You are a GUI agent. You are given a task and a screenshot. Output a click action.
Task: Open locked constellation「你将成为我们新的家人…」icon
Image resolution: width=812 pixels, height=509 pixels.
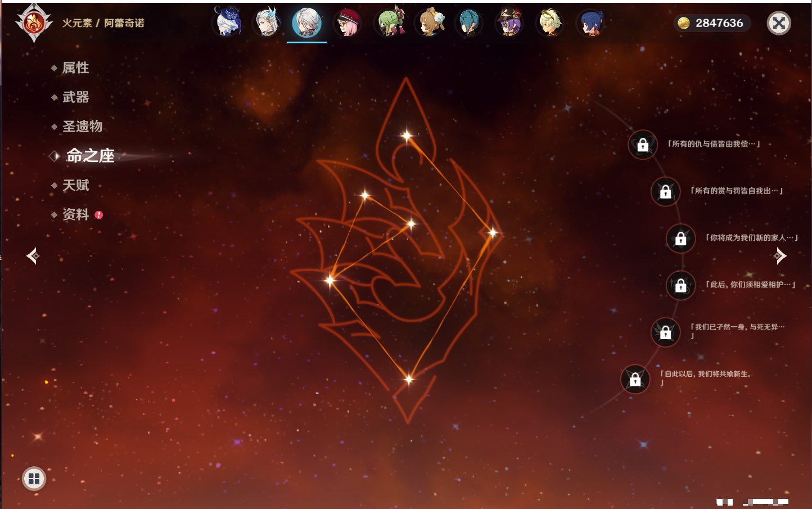click(681, 238)
